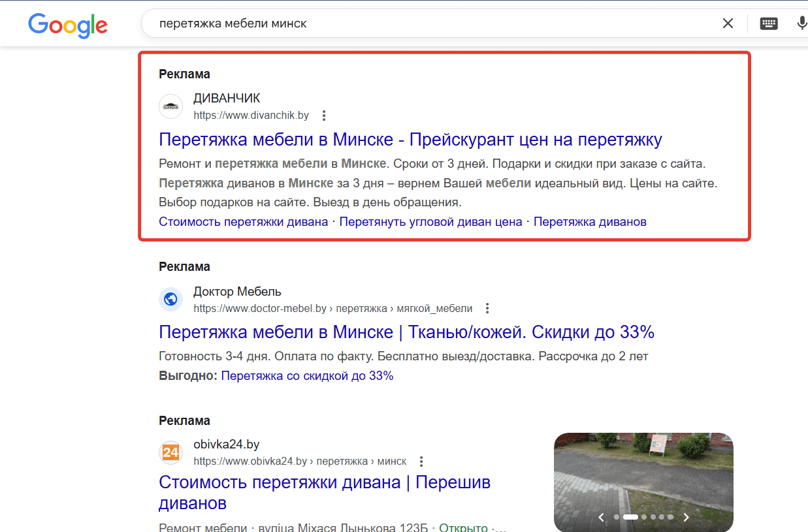Screen dimensions: 808x532
Task: Click the Доктор Мебель globe favicon
Action: point(170,300)
